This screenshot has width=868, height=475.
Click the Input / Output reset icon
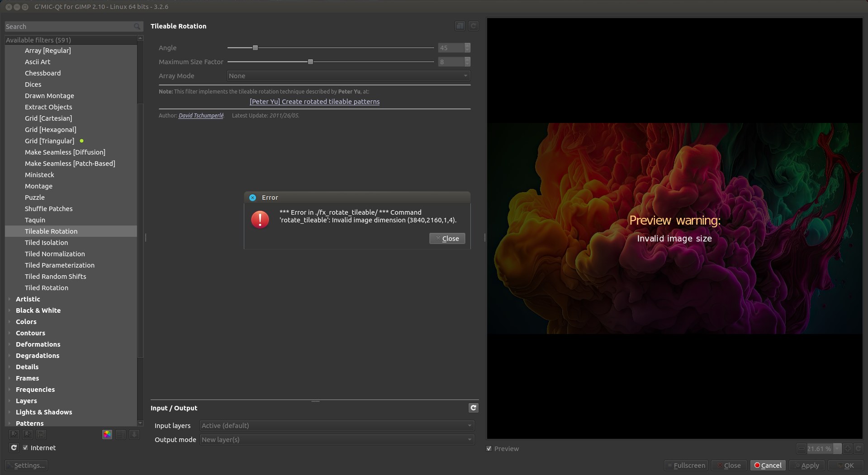[473, 408]
